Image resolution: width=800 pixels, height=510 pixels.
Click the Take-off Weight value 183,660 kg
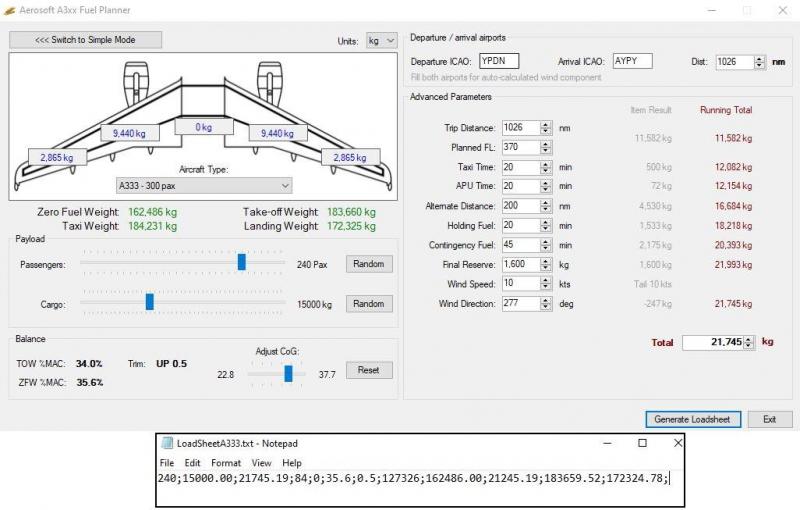click(x=352, y=212)
